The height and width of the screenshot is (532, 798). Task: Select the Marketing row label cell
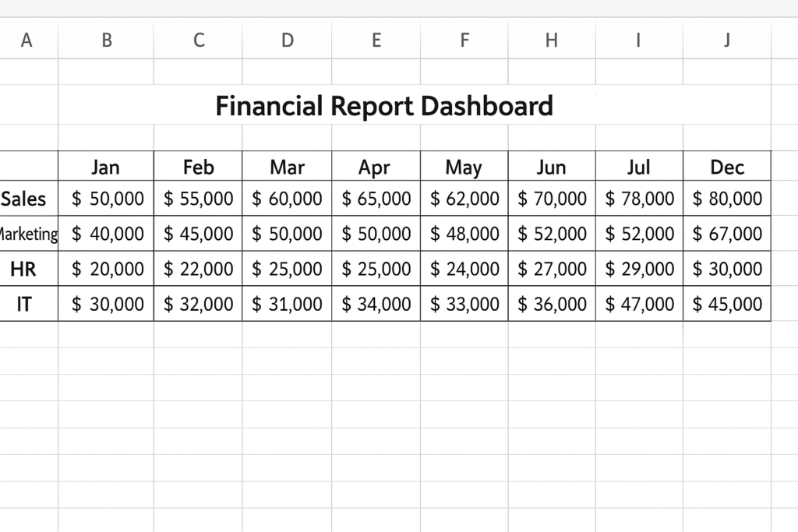pos(29,234)
